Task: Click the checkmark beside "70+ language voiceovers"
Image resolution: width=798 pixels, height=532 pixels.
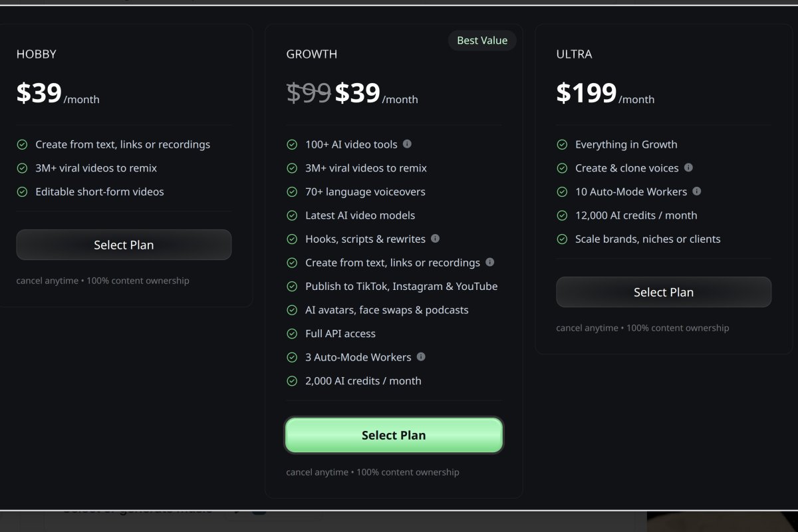Action: click(291, 191)
